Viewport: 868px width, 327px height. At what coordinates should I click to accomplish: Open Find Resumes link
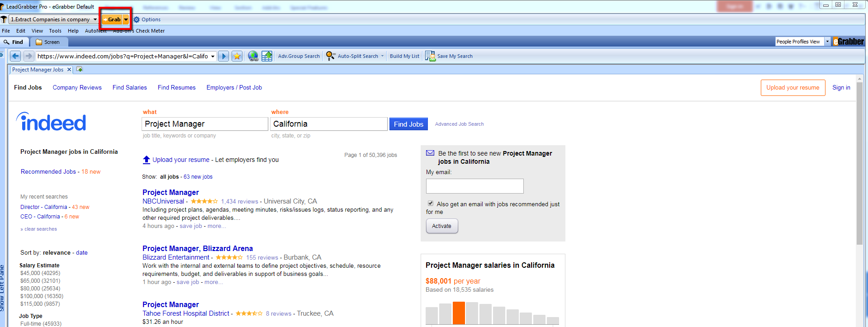(x=176, y=88)
